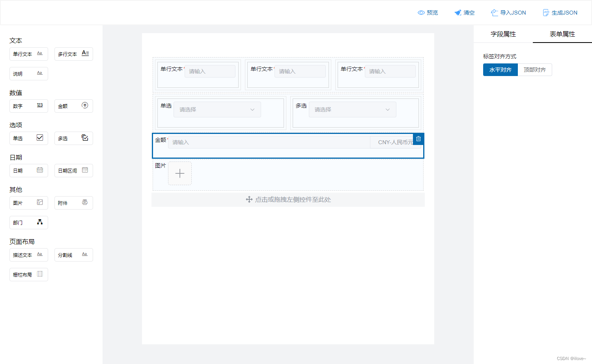This screenshot has height=364, width=592.
Task: Click the move icon in drop zone
Action: 249,200
